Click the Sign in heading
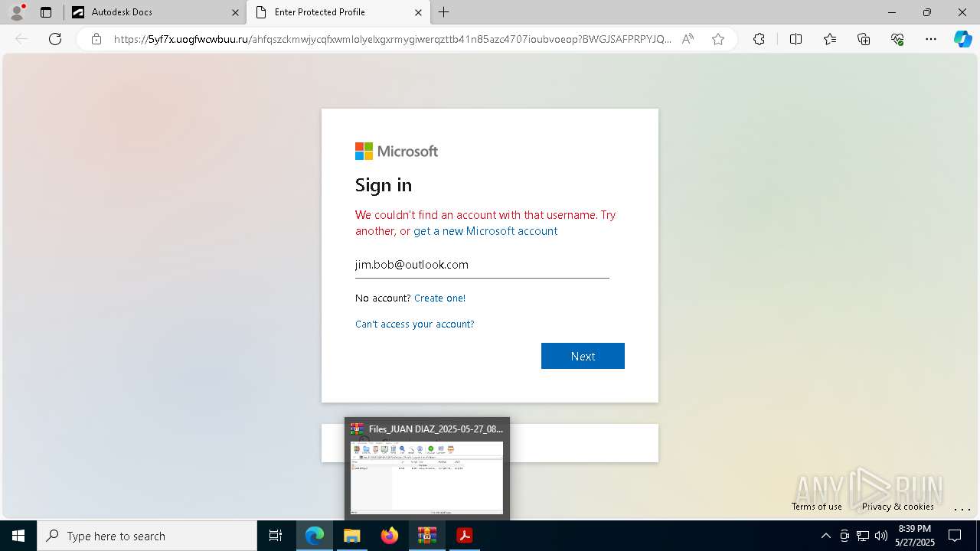 pyautogui.click(x=384, y=185)
